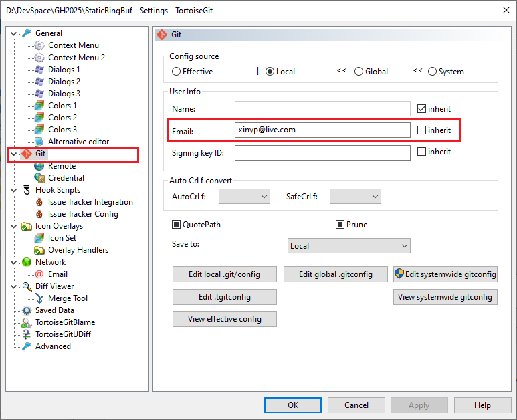Viewport: 517px width, 420px height.
Task: Open the Save to dropdown
Action: tap(349, 246)
